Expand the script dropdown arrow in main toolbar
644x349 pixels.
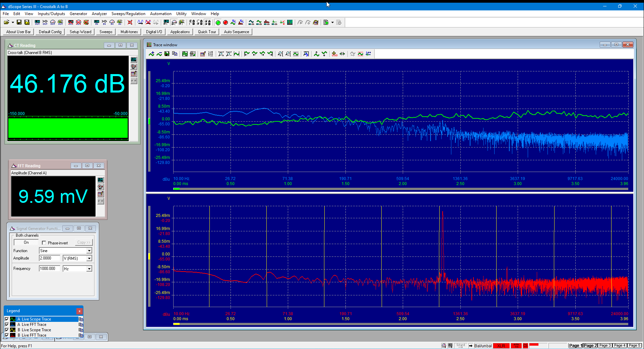tap(332, 22)
